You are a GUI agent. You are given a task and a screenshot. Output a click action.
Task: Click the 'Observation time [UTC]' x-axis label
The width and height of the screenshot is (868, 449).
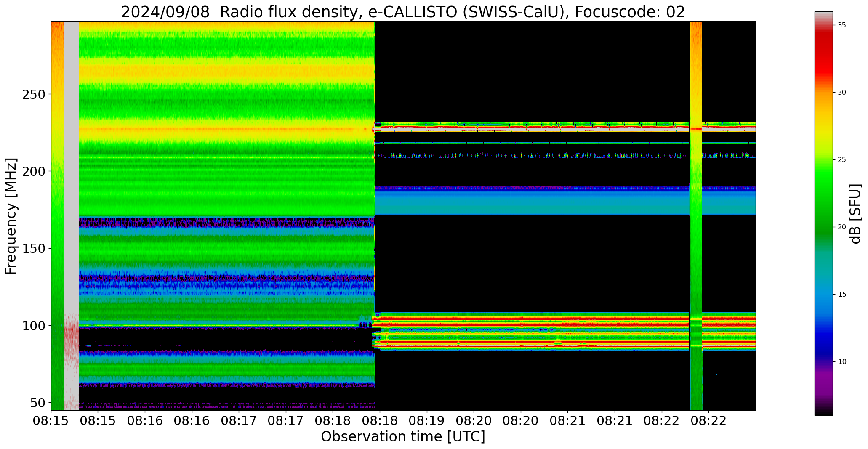coord(403,436)
